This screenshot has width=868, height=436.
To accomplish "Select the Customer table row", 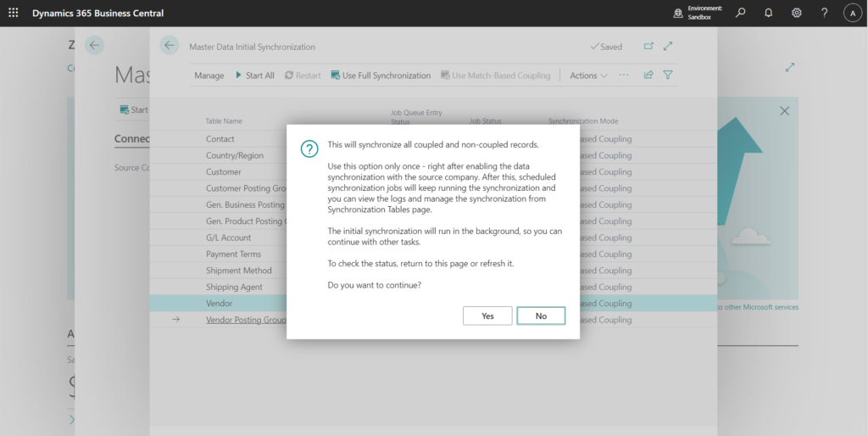I will coord(433,171).
